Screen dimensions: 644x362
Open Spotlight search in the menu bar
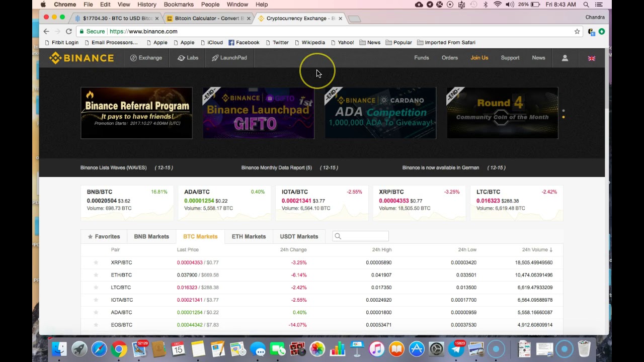coord(586,5)
